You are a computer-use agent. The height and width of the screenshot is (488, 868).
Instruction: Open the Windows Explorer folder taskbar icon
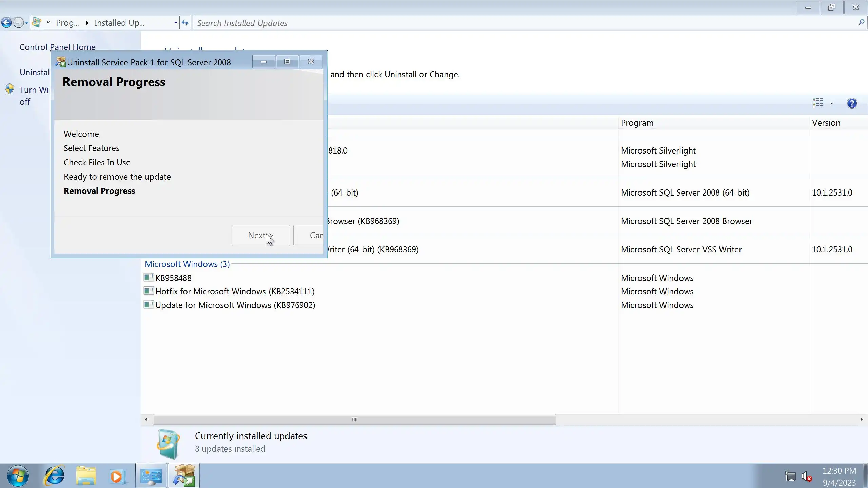[86, 476]
